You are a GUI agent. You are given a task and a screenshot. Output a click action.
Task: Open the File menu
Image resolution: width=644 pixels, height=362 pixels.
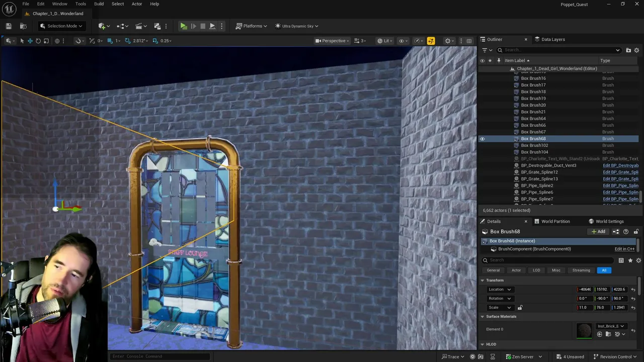[25, 4]
